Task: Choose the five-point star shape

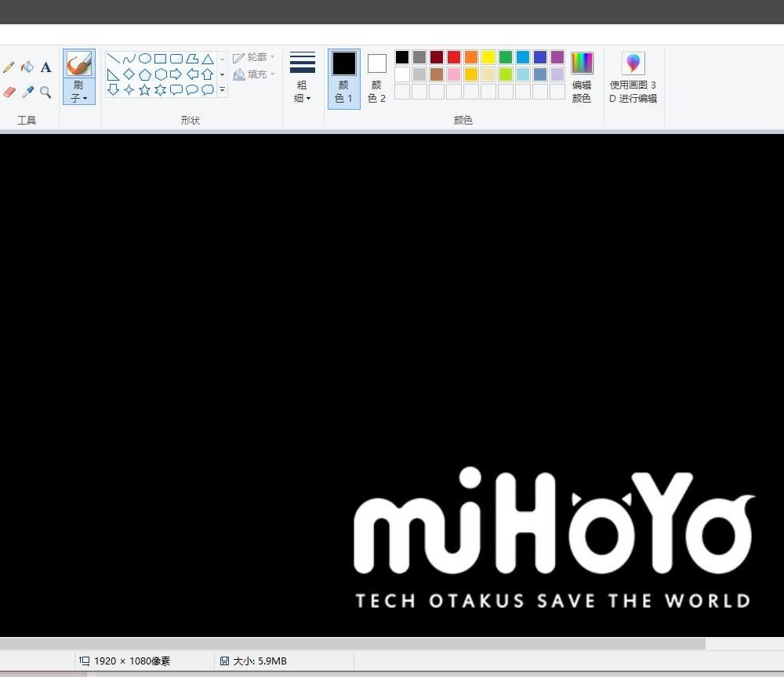Action: (144, 90)
